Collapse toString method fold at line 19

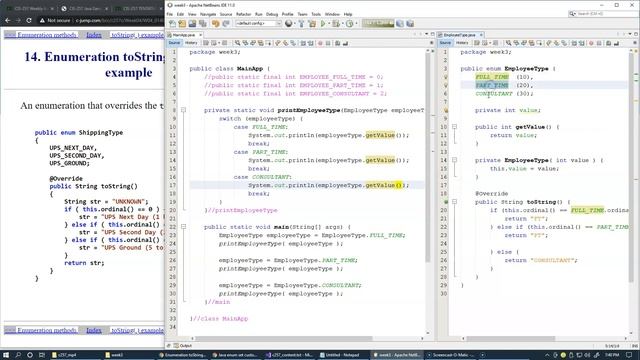click(454, 202)
